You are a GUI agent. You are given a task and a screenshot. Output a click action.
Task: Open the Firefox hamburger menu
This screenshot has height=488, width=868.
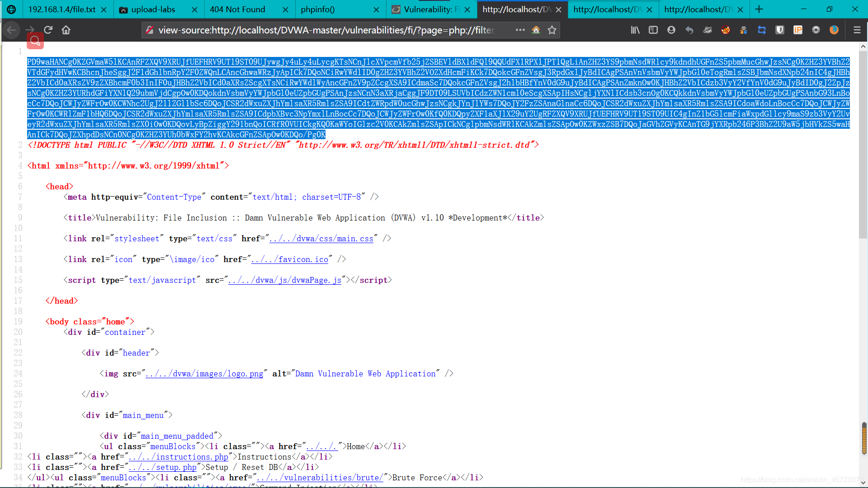pyautogui.click(x=857, y=30)
